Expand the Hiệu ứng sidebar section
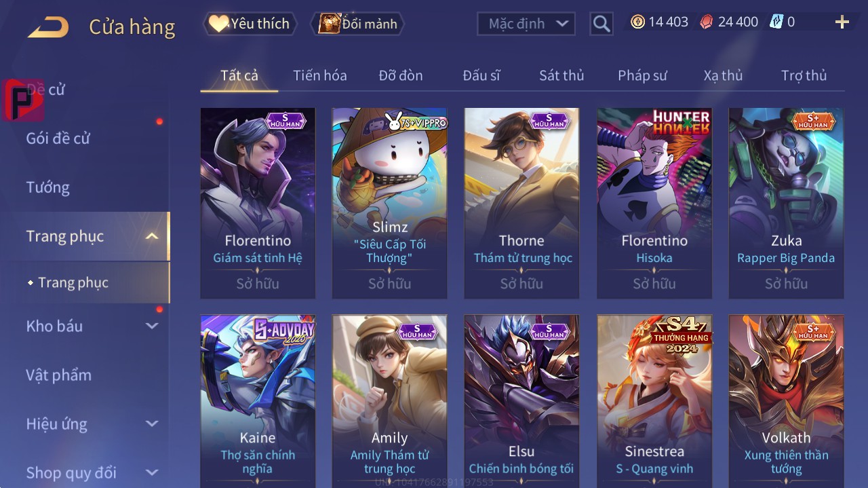 tap(152, 424)
